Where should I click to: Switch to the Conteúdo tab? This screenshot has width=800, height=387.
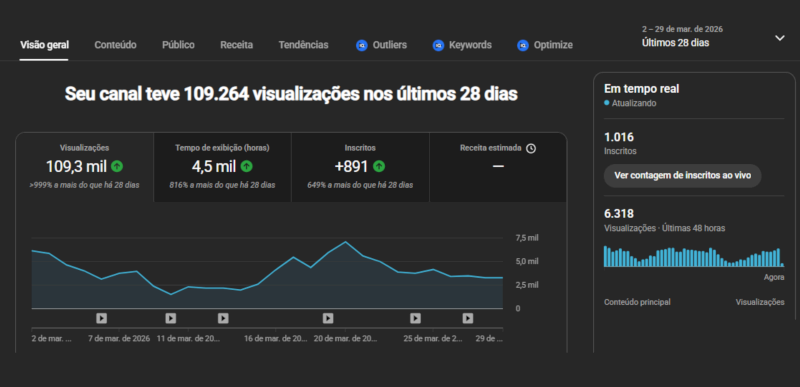[x=115, y=45]
